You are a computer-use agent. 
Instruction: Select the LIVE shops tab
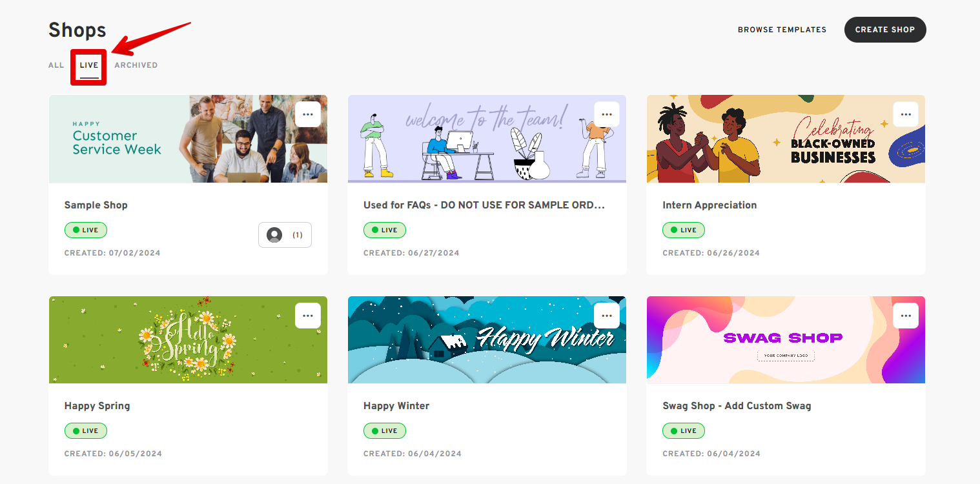[x=89, y=66]
